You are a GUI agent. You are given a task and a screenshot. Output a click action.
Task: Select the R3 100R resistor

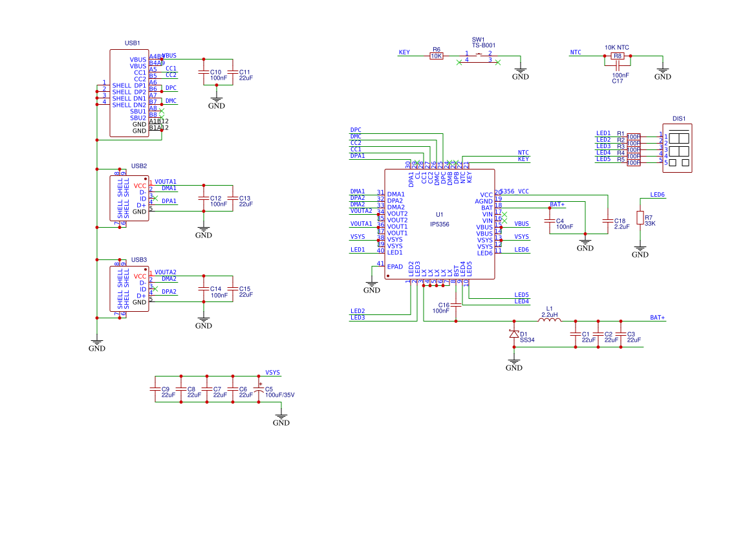pos(634,150)
